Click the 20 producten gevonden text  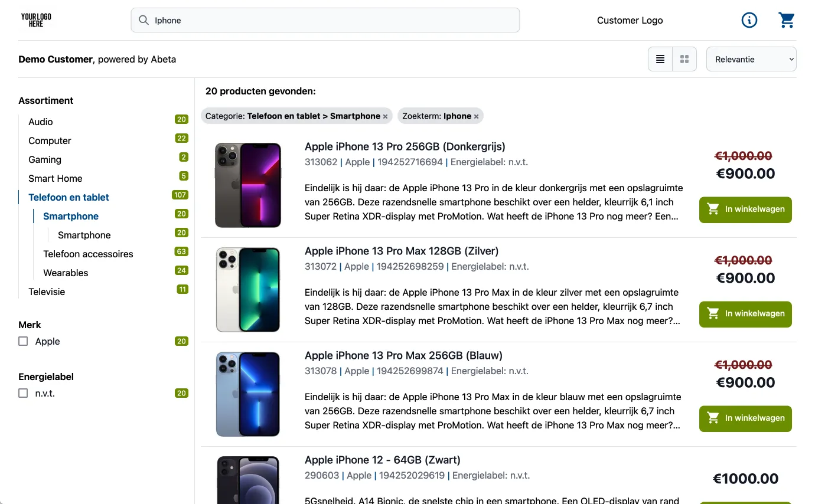point(260,91)
